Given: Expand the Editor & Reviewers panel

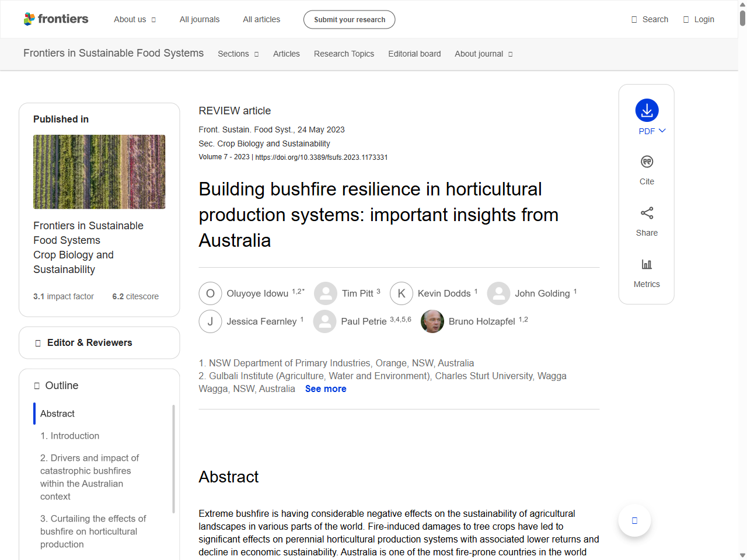Looking at the screenshot, I should [99, 343].
